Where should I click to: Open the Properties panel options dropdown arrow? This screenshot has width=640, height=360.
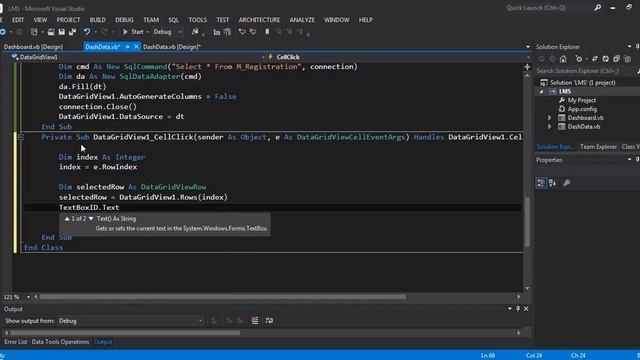[629, 160]
